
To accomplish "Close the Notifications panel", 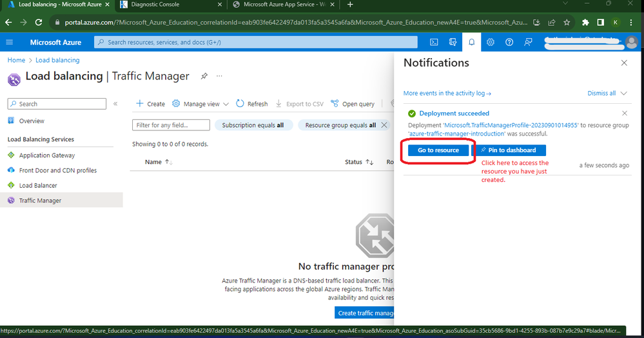I will click(624, 63).
